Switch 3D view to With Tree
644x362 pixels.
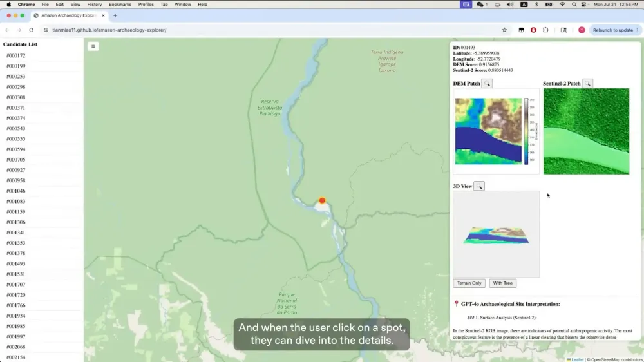pyautogui.click(x=503, y=283)
